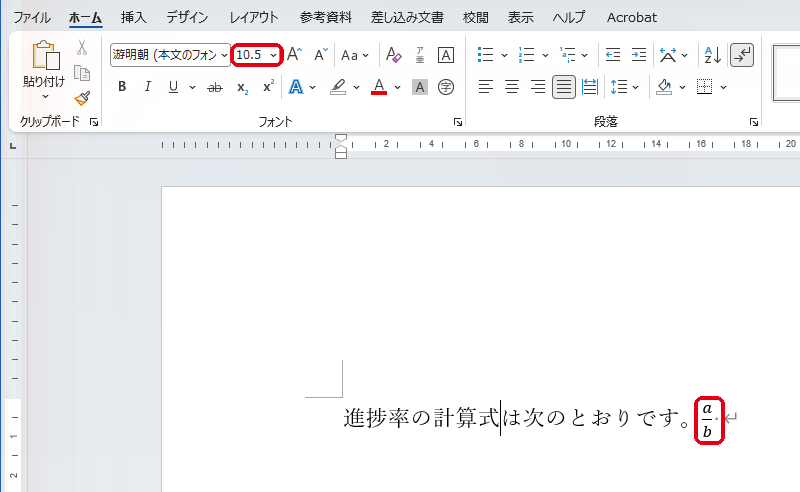Toggle bold formatting
The height and width of the screenshot is (492, 800).
coord(122,87)
